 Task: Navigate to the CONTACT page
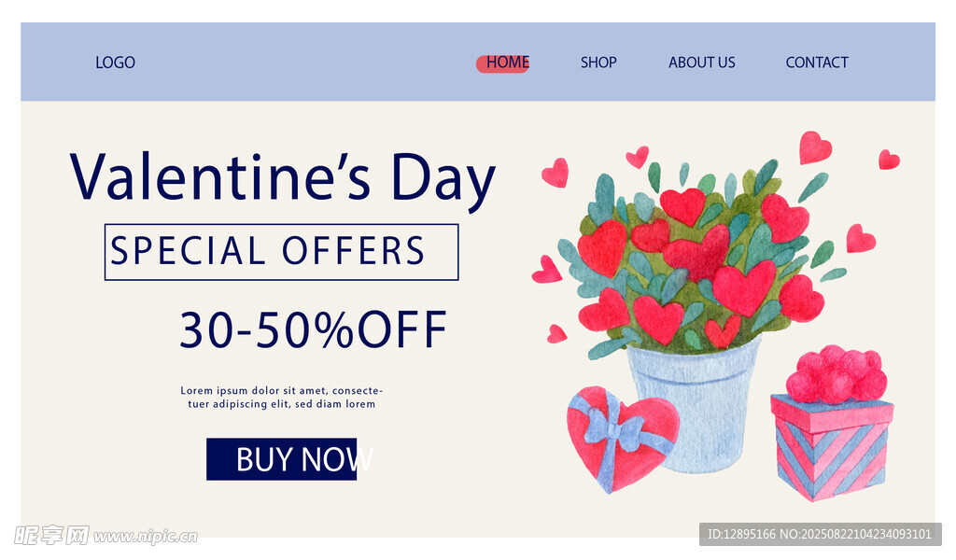[x=817, y=63]
